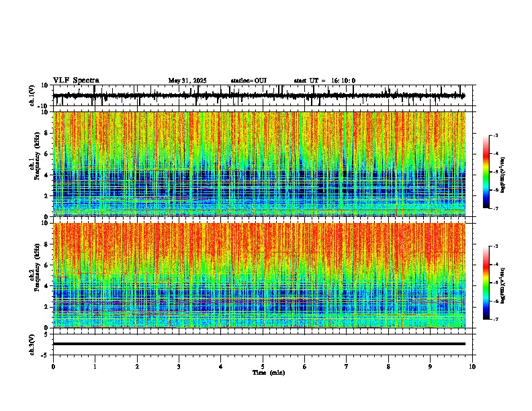Click the ch.2 spectrogram color scale bar
This screenshot has width=532, height=411.
(486, 283)
